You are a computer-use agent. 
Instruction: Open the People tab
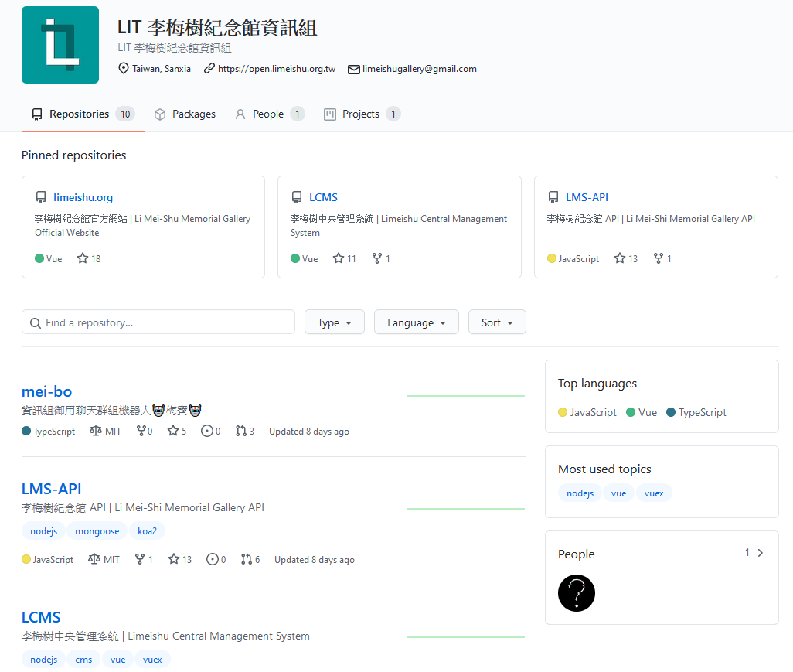tap(270, 114)
